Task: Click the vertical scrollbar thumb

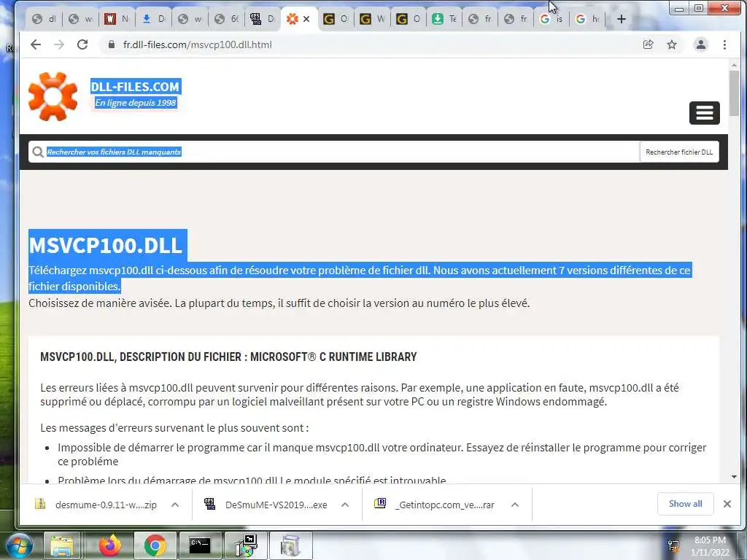Action: (734, 93)
